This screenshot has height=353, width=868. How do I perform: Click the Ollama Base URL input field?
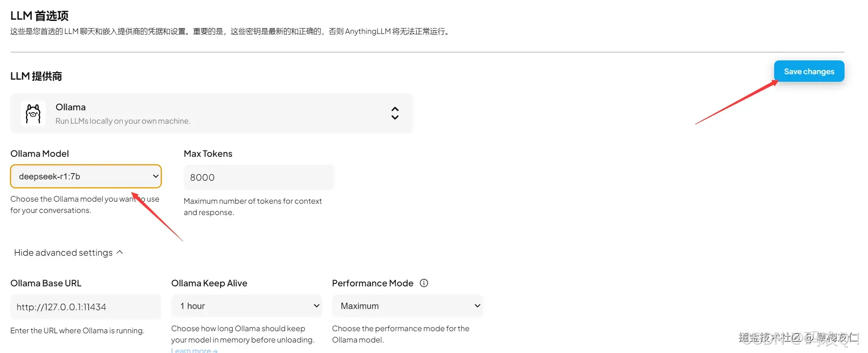pyautogui.click(x=86, y=307)
